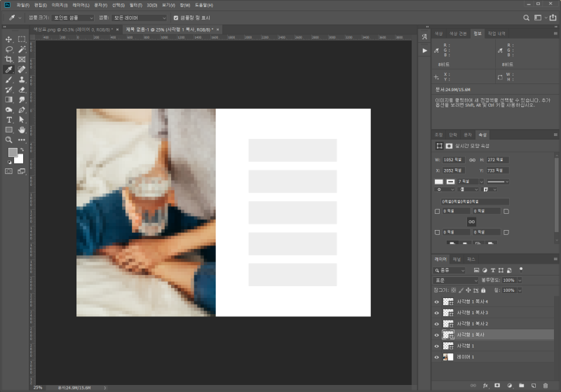The height and width of the screenshot is (392, 561).
Task: Click the create new layer button
Action: tap(534, 385)
